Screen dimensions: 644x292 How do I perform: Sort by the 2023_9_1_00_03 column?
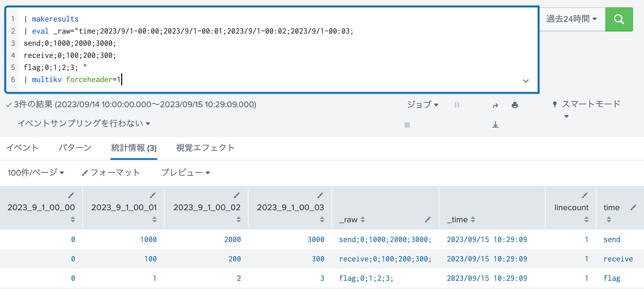322,219
